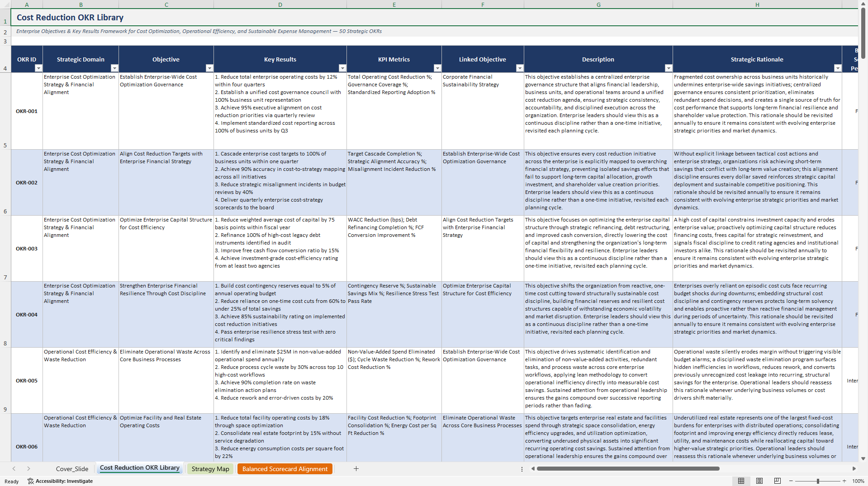Click the KPI Metrics header cell

click(x=394, y=59)
